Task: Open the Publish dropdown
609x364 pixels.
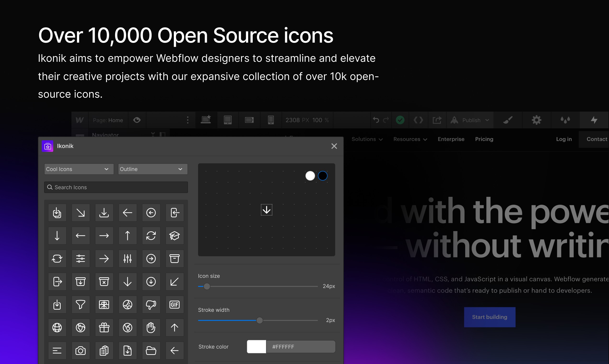Action: coord(470,120)
